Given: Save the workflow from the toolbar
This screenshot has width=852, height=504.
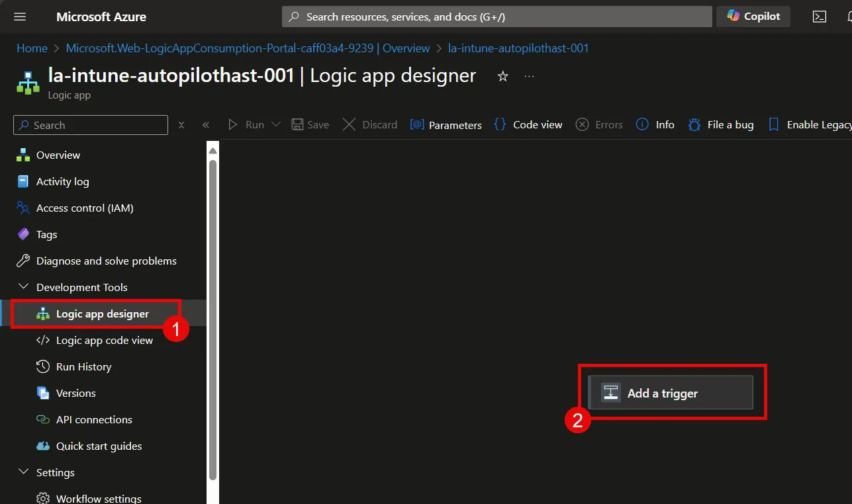Looking at the screenshot, I should pos(310,125).
